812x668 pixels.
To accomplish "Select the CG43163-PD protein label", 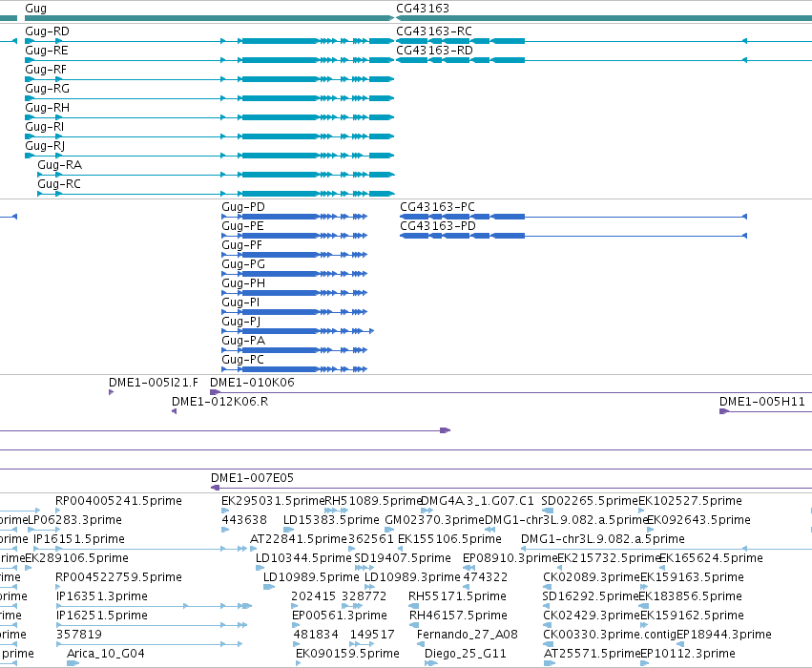I will click(438, 226).
